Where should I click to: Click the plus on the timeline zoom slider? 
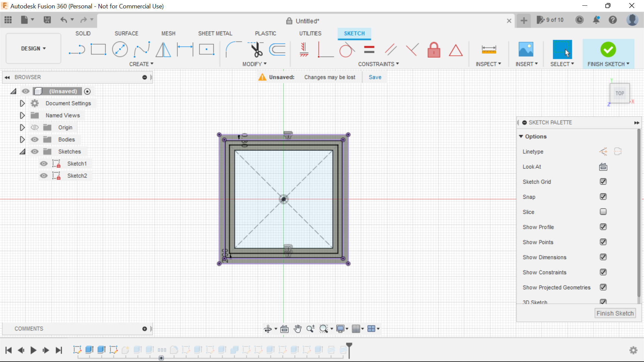161,358
